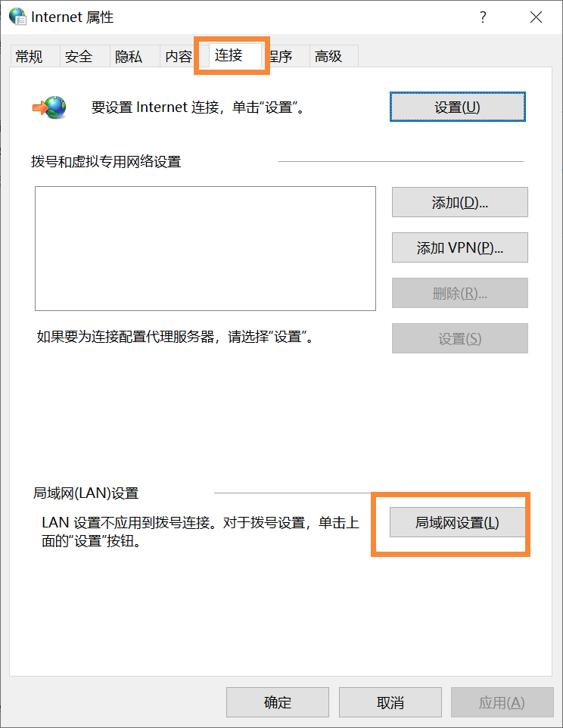Cancel the dialog with 取消

click(390, 702)
